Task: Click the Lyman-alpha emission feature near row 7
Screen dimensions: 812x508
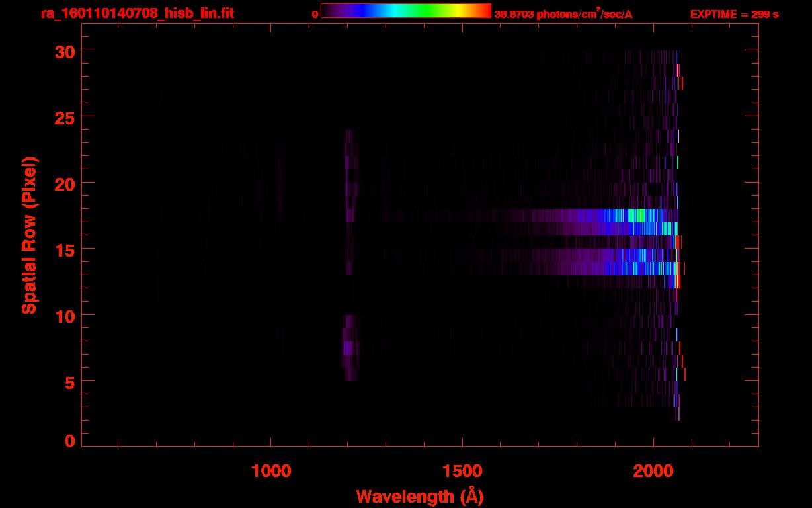Action: click(350, 347)
